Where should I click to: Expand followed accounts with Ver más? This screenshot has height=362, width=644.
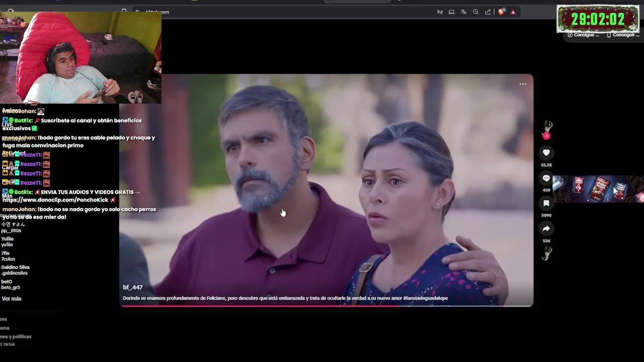[x=12, y=299]
